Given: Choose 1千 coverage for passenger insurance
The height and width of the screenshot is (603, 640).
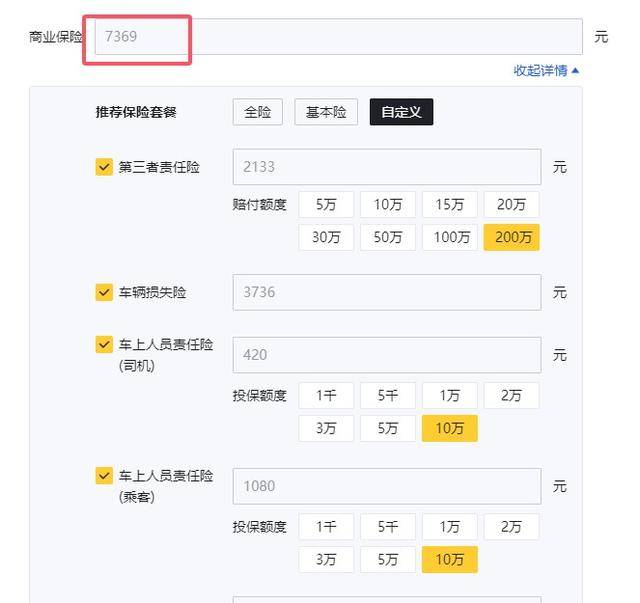Looking at the screenshot, I should (x=326, y=527).
